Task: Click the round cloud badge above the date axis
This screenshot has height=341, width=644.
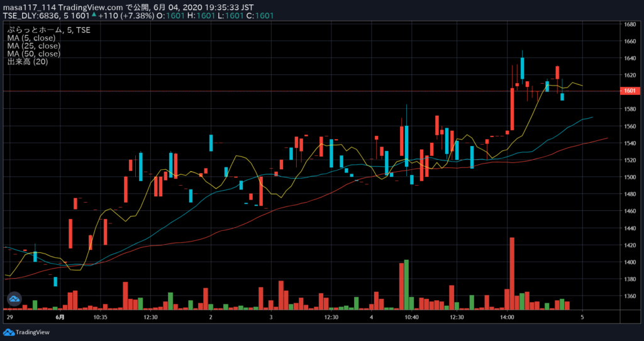Action: click(x=14, y=299)
